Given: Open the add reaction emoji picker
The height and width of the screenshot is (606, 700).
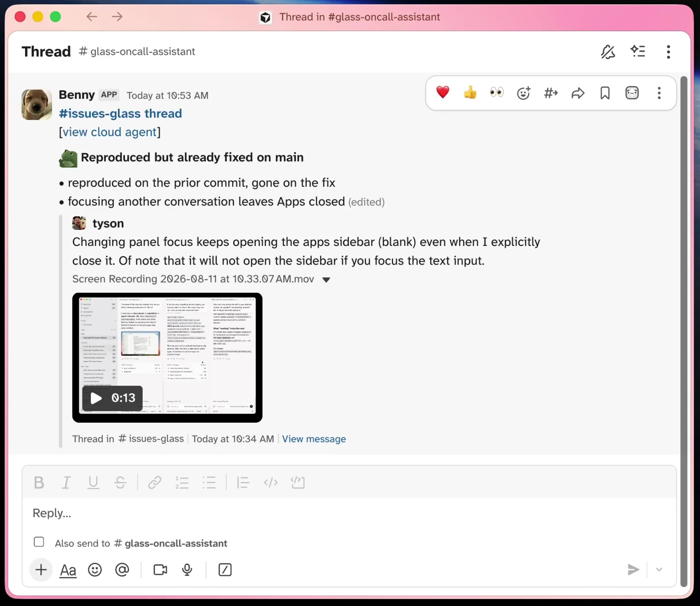Looking at the screenshot, I should pyautogui.click(x=524, y=93).
